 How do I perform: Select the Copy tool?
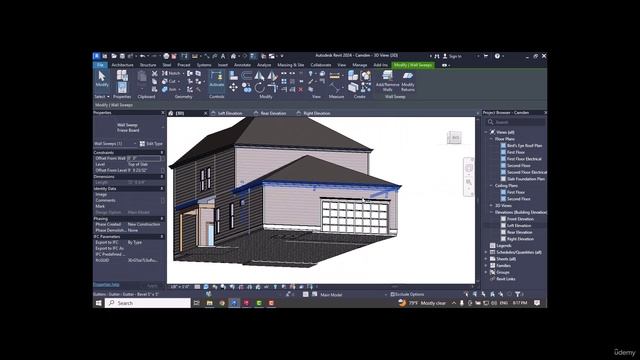pyautogui.click(x=247, y=87)
